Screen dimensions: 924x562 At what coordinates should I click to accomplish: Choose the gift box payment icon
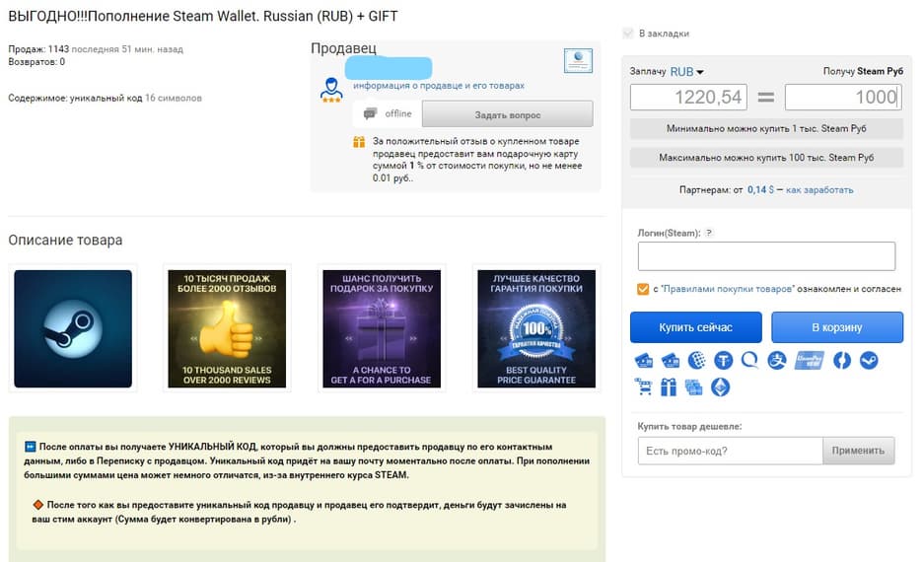click(x=669, y=387)
